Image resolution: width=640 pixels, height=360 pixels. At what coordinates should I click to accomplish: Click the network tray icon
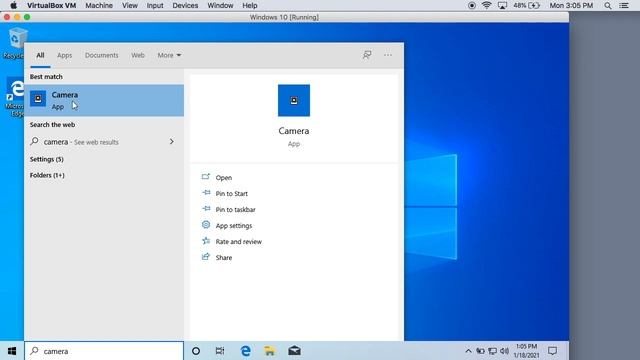[x=493, y=351]
